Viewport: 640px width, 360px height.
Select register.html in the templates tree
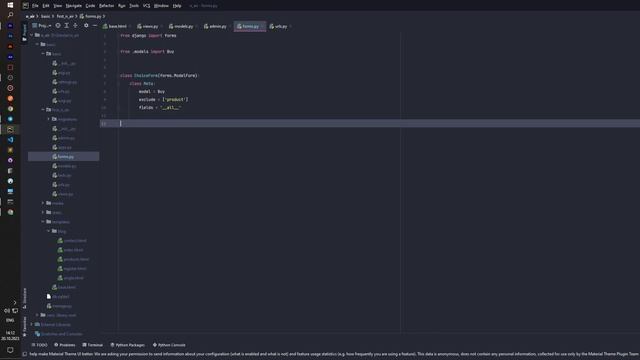72,269
